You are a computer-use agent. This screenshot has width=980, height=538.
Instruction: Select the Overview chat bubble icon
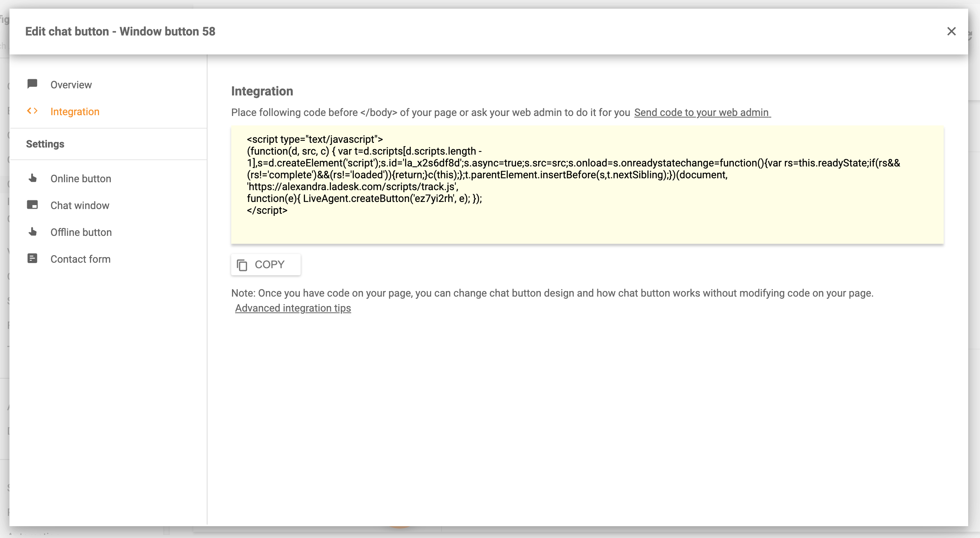pos(32,84)
